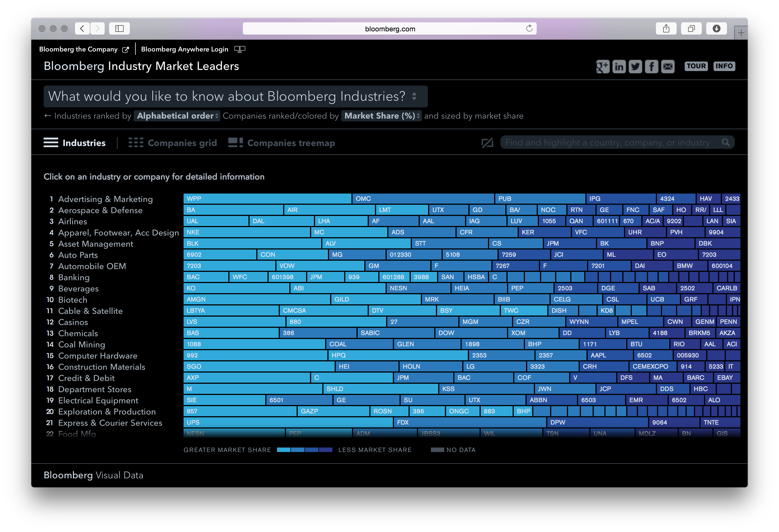Image resolution: width=779 pixels, height=532 pixels.
Task: Open the INFO button
Action: point(724,66)
